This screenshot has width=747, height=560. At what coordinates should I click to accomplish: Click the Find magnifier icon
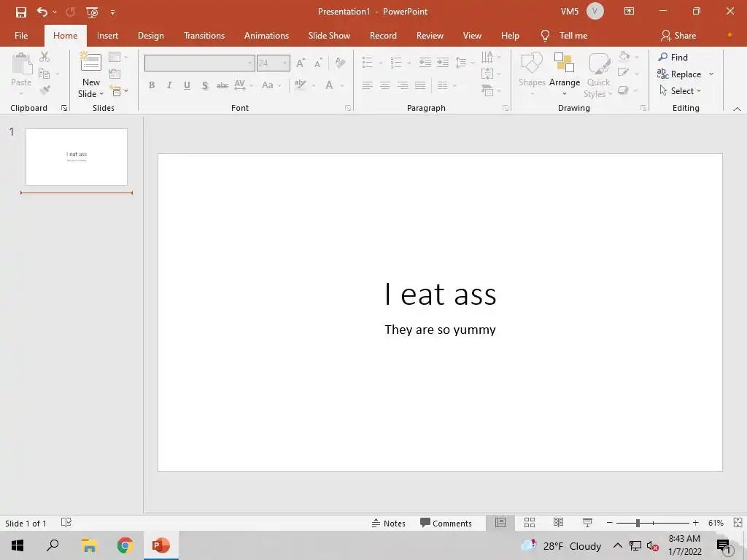click(x=663, y=57)
